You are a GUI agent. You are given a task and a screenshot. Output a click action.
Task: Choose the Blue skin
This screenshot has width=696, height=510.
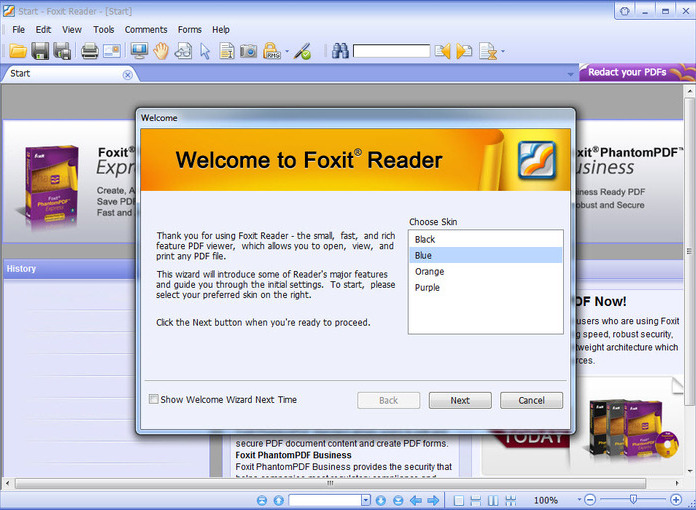tap(485, 255)
